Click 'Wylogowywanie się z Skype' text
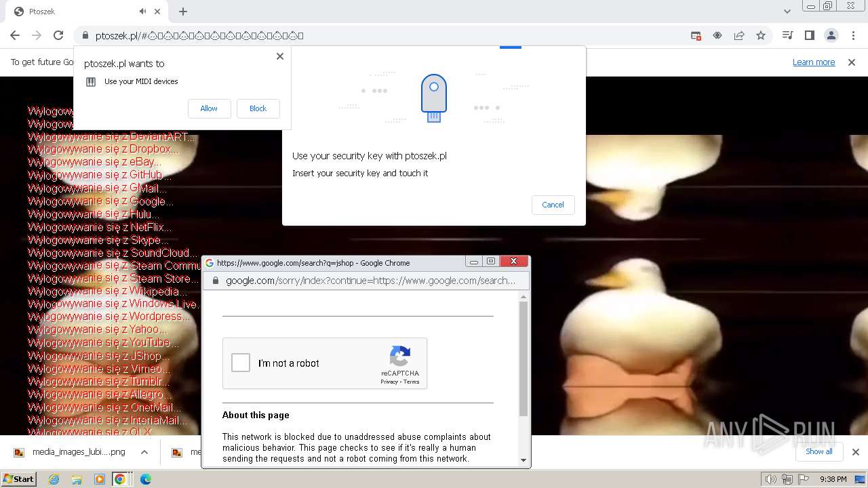The image size is (868, 488). [x=98, y=240]
